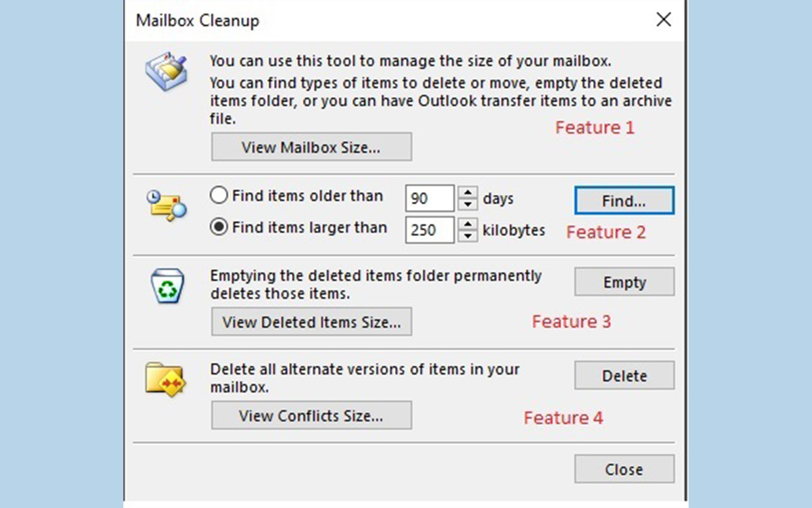
Task: Decrease the days value with down arrow
Action: coord(467,204)
